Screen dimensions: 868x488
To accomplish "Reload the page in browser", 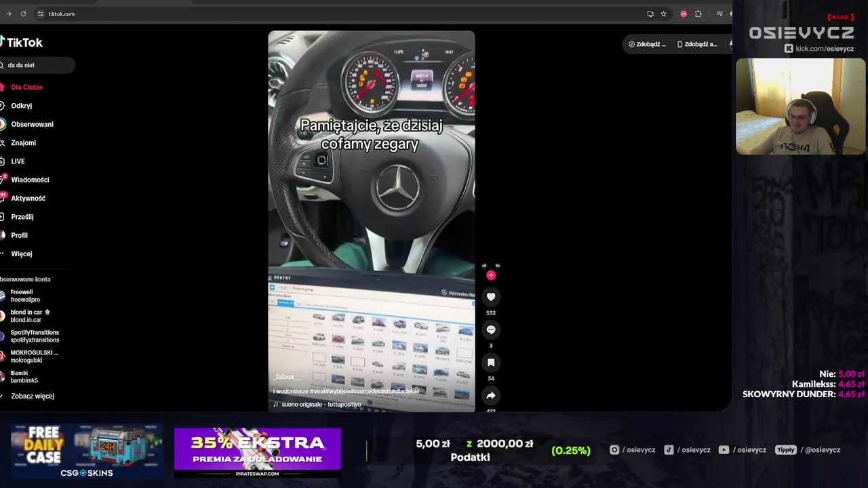I will [23, 14].
